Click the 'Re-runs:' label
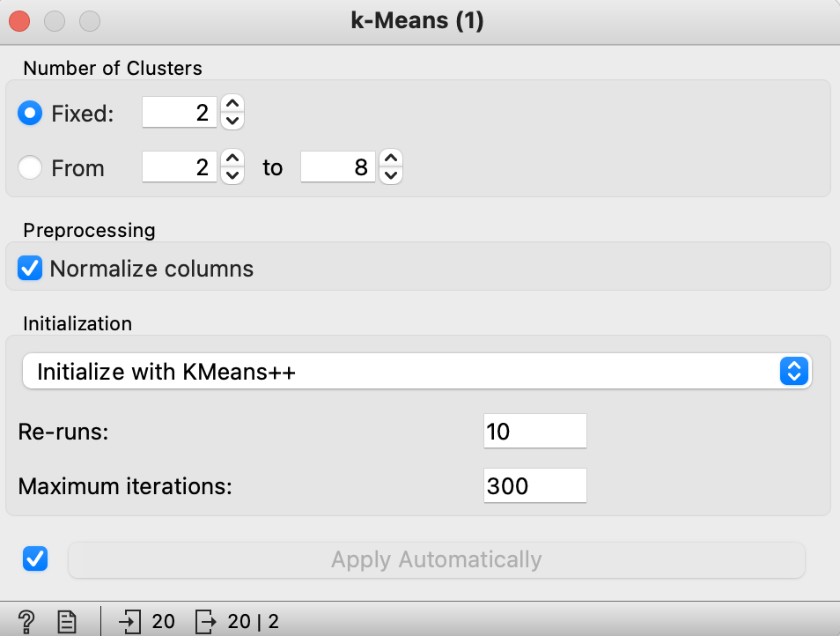 (63, 432)
